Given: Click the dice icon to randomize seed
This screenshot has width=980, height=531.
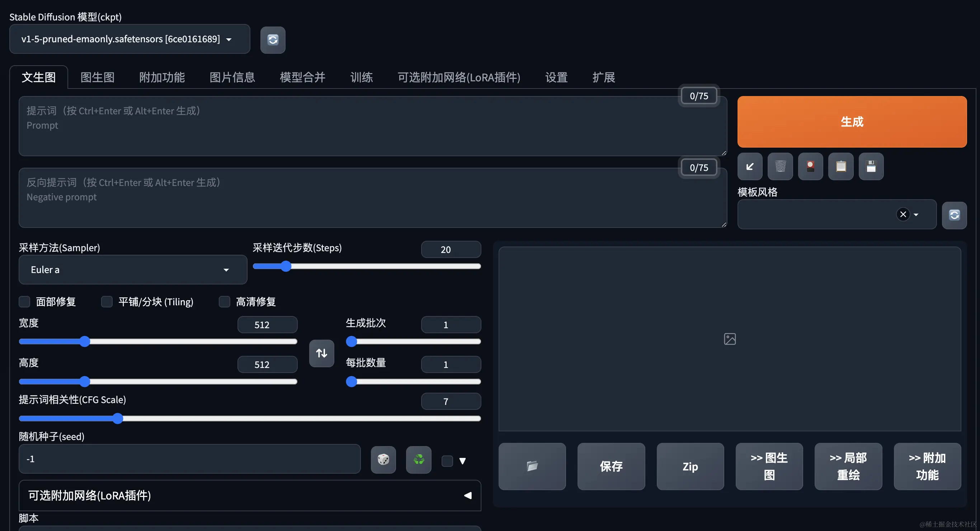Looking at the screenshot, I should pos(383,460).
